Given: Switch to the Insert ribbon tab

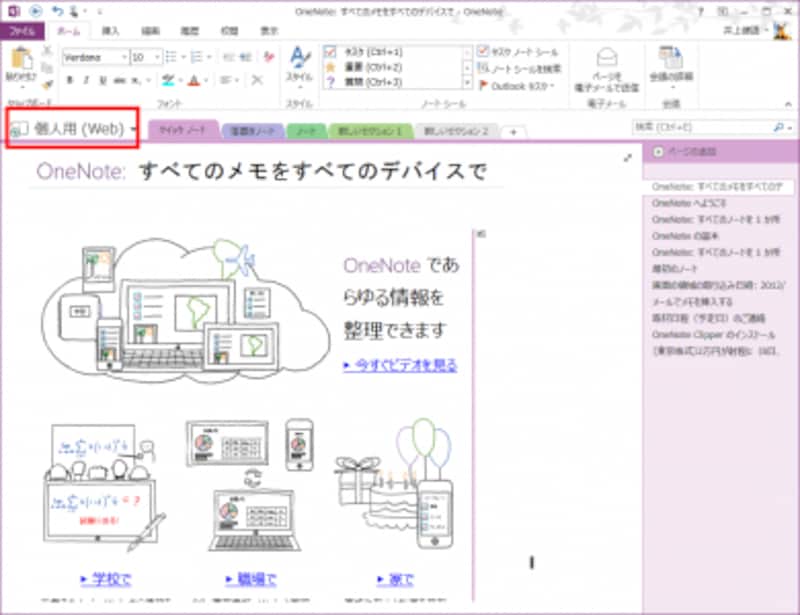Looking at the screenshot, I should point(110,31).
